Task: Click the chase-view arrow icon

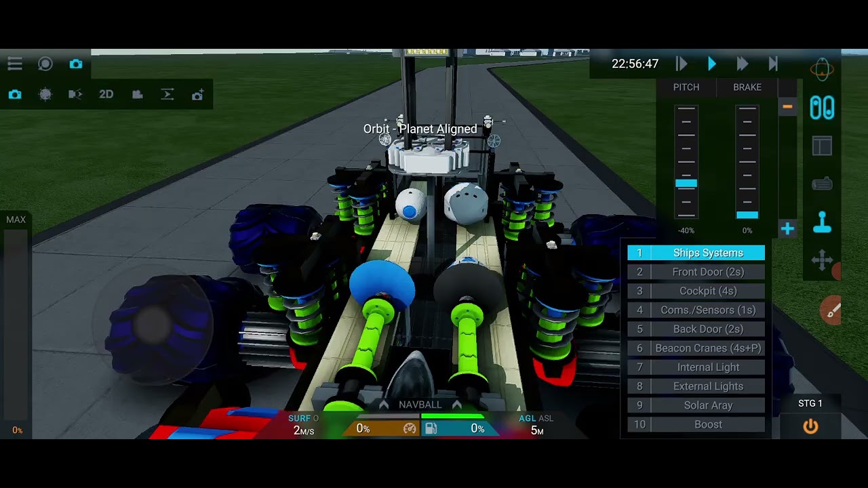Action: point(167,95)
